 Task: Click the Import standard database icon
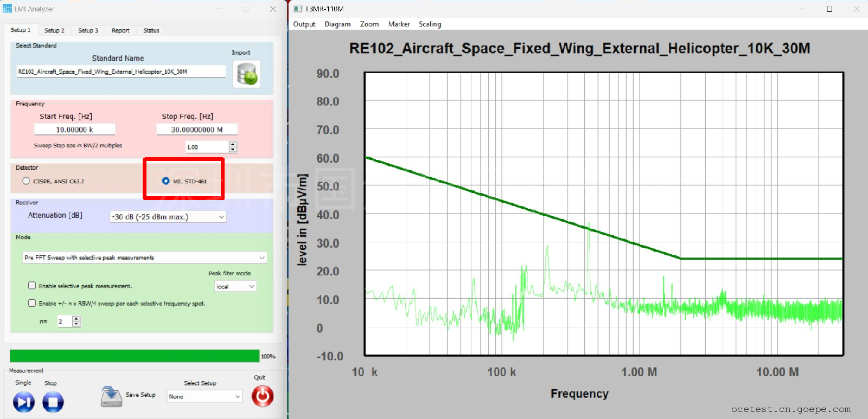tap(247, 74)
